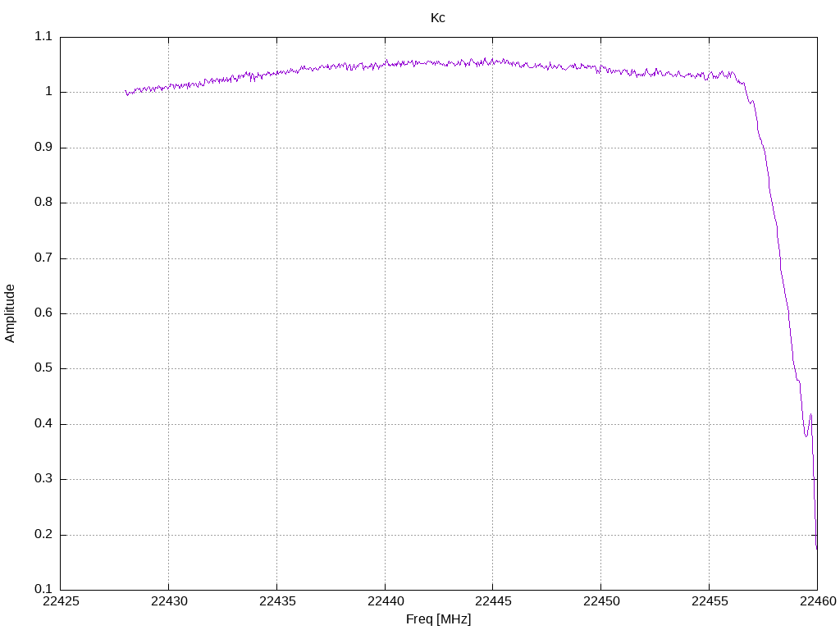Click the 0.1 y-axis tick label
Screen dimensions: 840x630
click(x=43, y=590)
